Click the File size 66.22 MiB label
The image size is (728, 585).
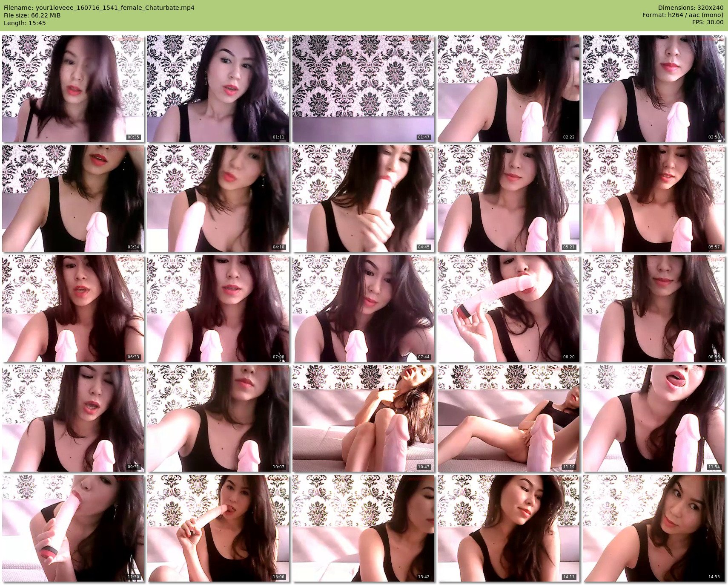coord(32,15)
